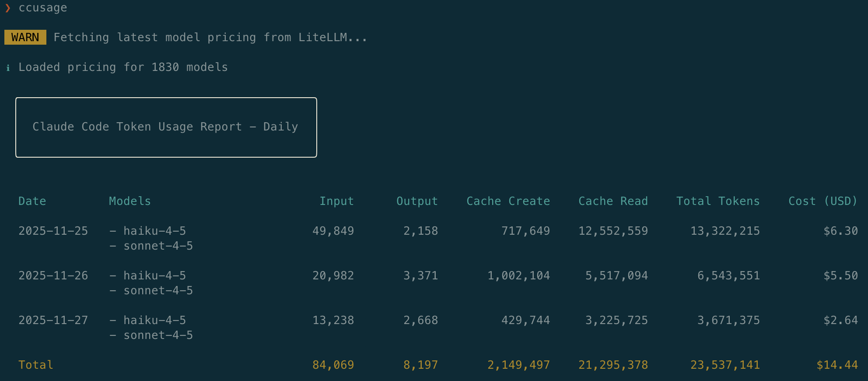Click the Total row label

tap(35, 365)
